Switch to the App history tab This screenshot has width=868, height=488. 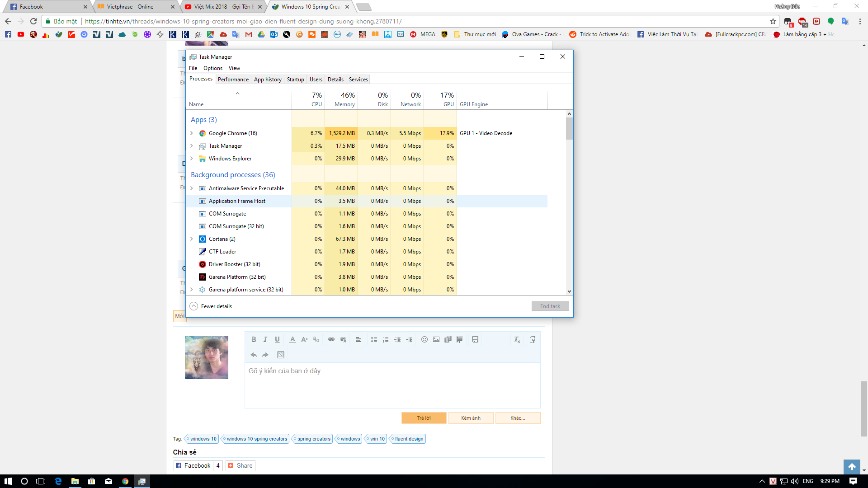(x=268, y=80)
